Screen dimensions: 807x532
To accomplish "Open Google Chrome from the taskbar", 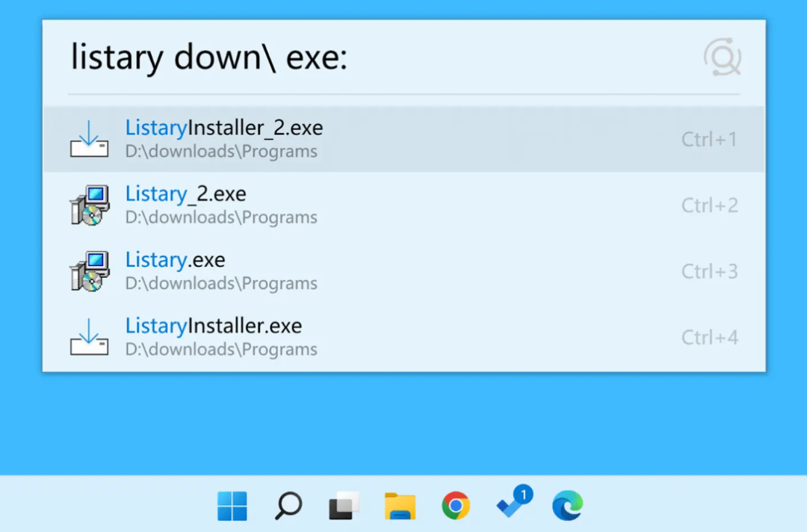I will pyautogui.click(x=455, y=506).
